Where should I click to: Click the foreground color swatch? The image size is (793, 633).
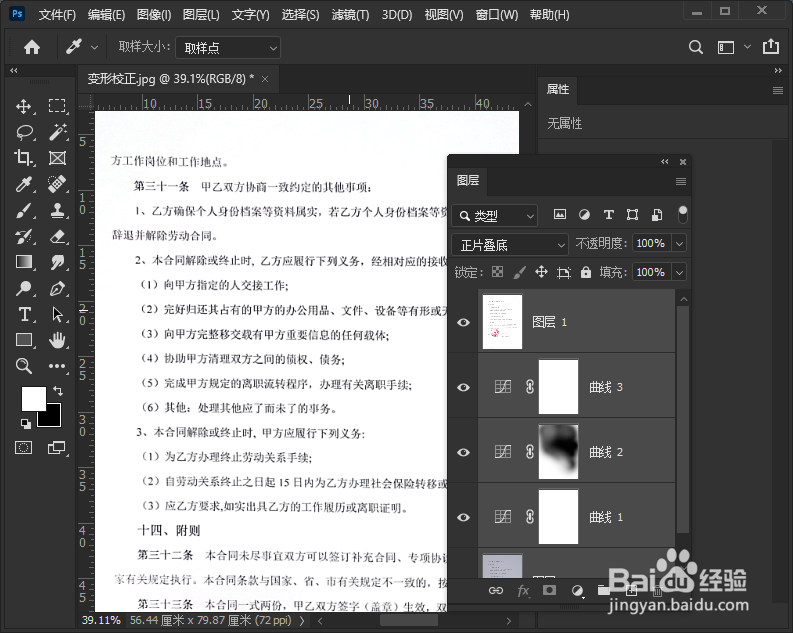(33, 399)
